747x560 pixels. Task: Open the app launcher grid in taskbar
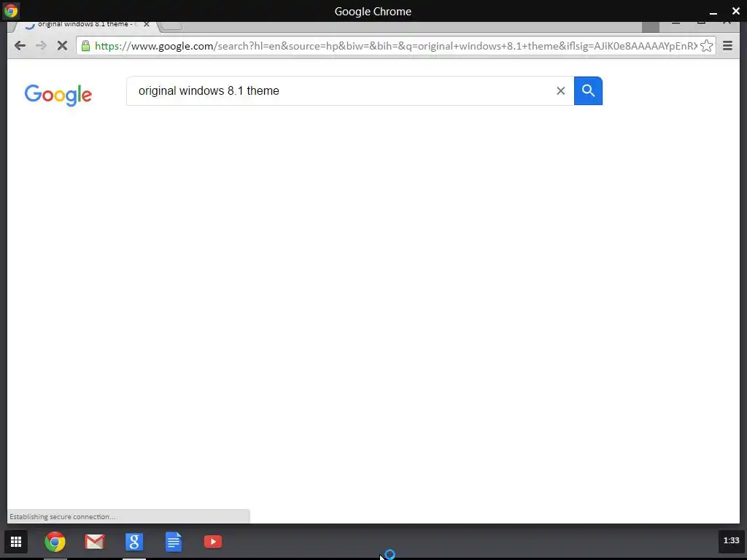(x=16, y=542)
